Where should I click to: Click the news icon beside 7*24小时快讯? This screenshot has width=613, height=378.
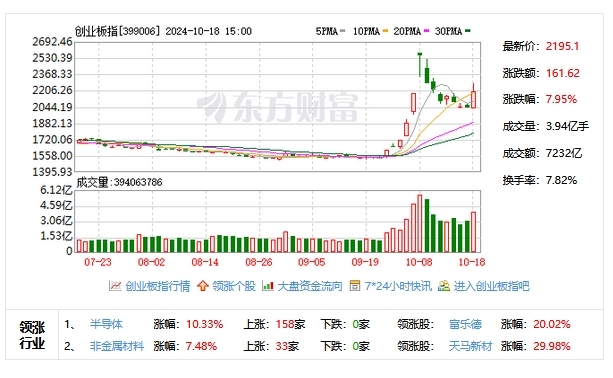[x=355, y=286]
